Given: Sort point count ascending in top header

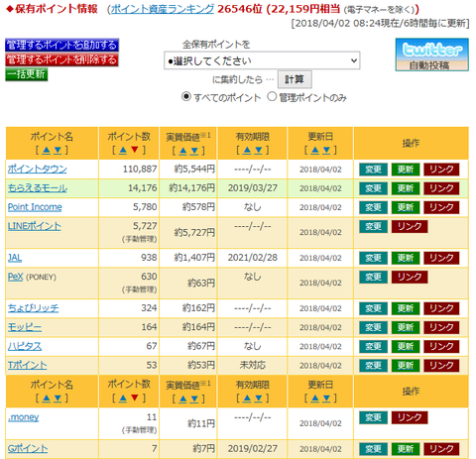Looking at the screenshot, I should click(x=123, y=151).
